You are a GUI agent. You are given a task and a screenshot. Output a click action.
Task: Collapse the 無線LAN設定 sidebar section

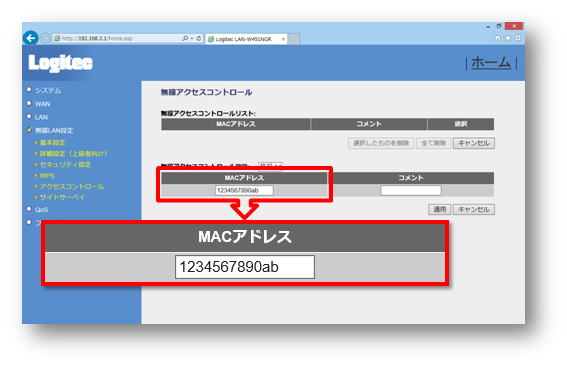tap(54, 130)
